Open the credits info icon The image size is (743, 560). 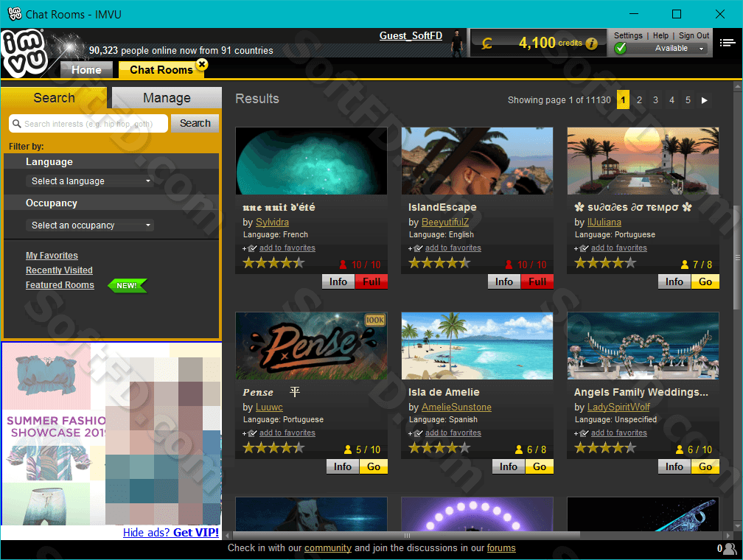click(591, 43)
